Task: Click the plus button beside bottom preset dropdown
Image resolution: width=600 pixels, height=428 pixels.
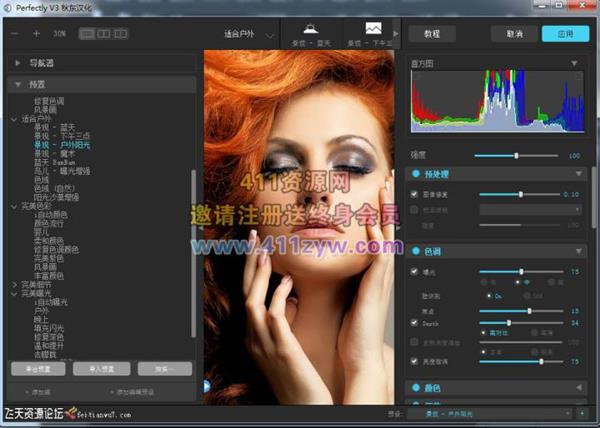Action: (x=582, y=412)
